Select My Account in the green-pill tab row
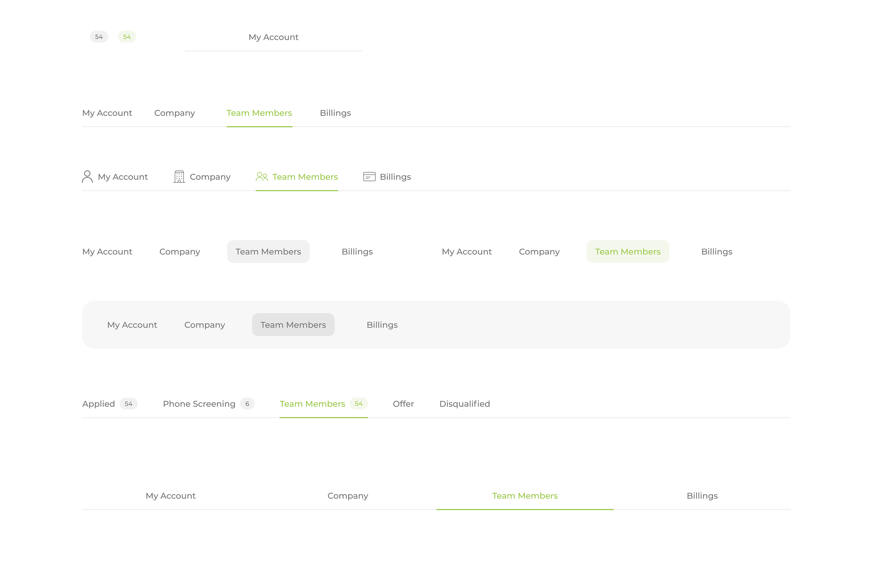 point(467,252)
